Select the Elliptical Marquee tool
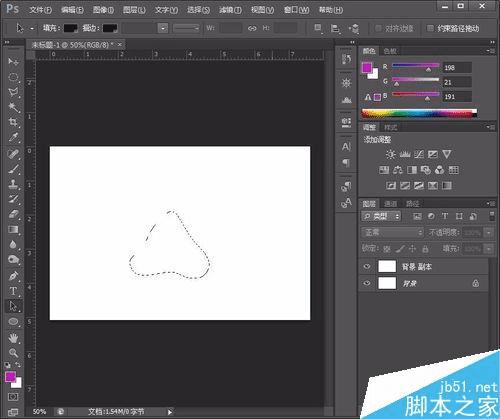The height and width of the screenshot is (419, 500). click(x=13, y=77)
